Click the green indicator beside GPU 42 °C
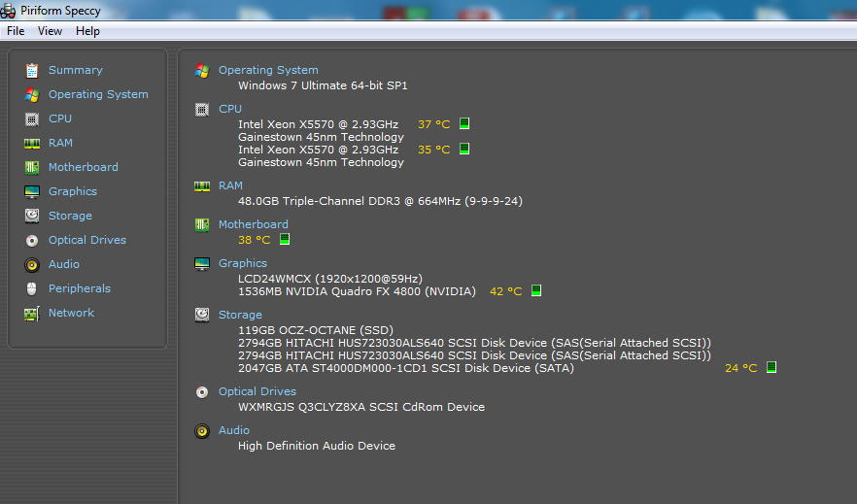Image resolution: width=857 pixels, height=504 pixels. pos(536,290)
